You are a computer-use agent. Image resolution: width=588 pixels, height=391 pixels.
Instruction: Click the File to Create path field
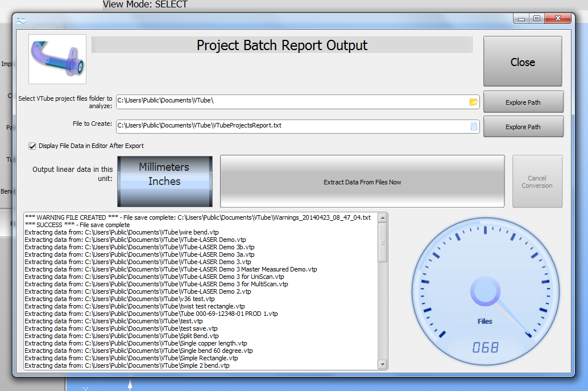click(x=291, y=126)
